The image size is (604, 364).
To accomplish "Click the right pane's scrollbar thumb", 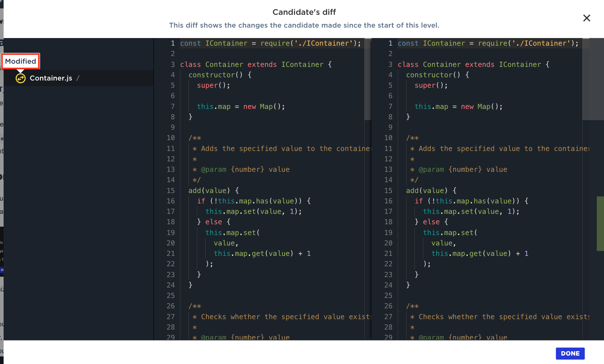I will point(593,79).
